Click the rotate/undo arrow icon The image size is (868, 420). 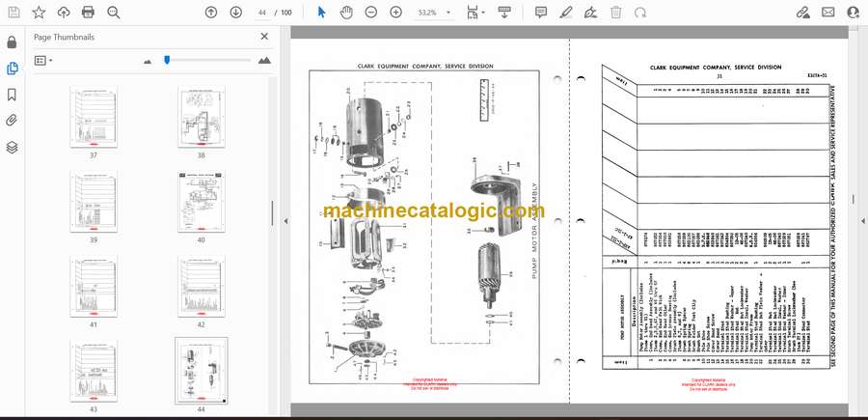pos(640,13)
